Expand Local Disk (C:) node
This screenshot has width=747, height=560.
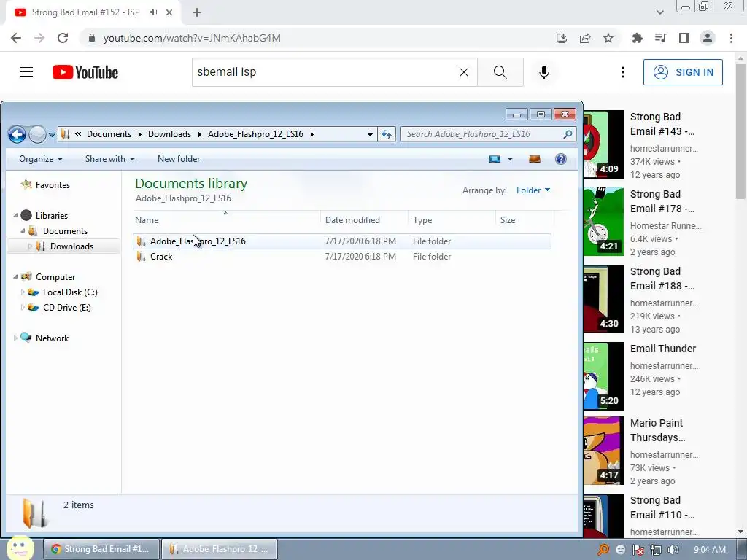[x=23, y=292]
